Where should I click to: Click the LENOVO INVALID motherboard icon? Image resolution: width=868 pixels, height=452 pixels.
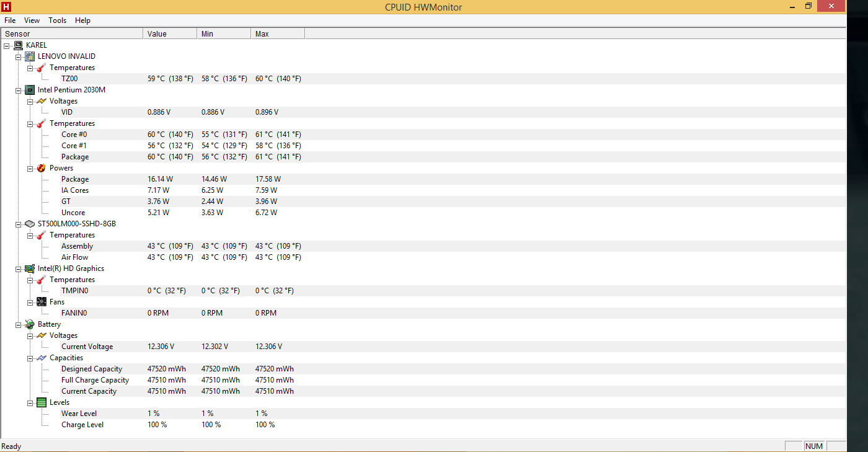tap(30, 56)
